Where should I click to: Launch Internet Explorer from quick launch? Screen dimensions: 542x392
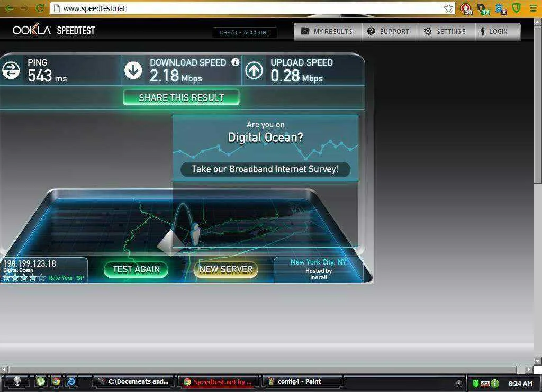[x=71, y=381]
